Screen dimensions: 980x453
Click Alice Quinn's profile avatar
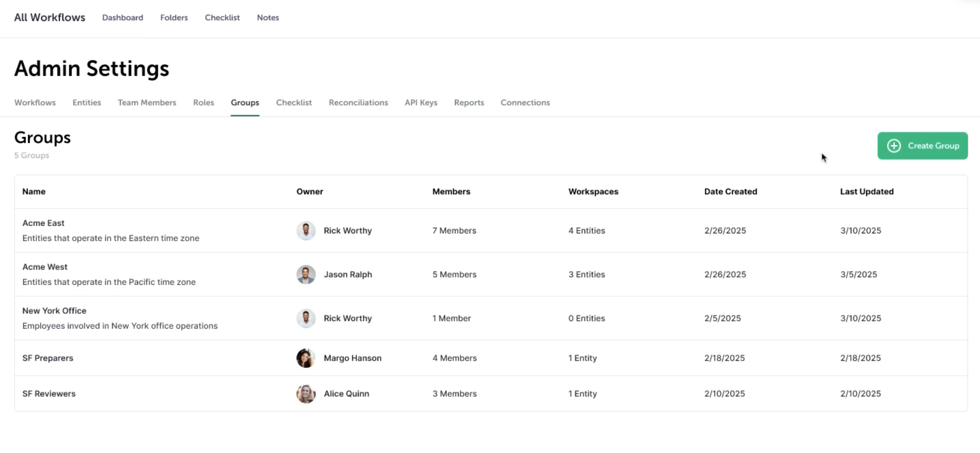(306, 394)
